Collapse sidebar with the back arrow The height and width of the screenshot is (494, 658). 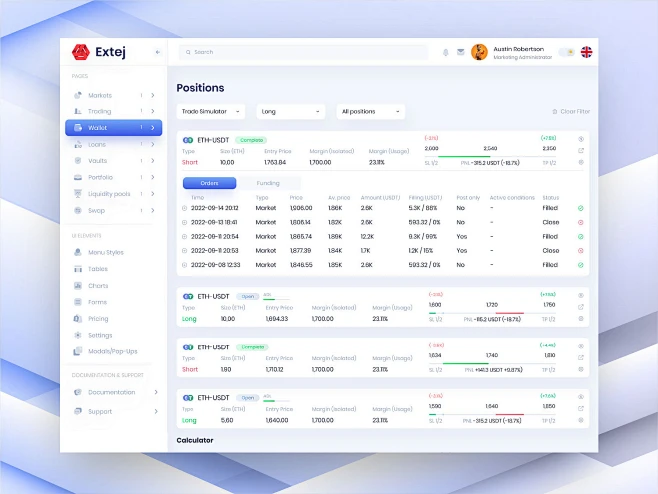(x=158, y=52)
